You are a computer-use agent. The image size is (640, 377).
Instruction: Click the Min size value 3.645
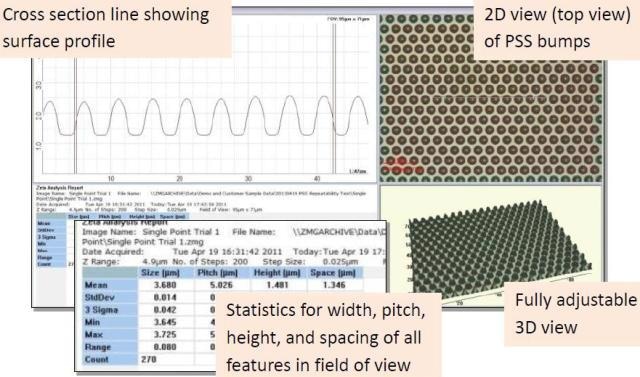click(x=165, y=322)
